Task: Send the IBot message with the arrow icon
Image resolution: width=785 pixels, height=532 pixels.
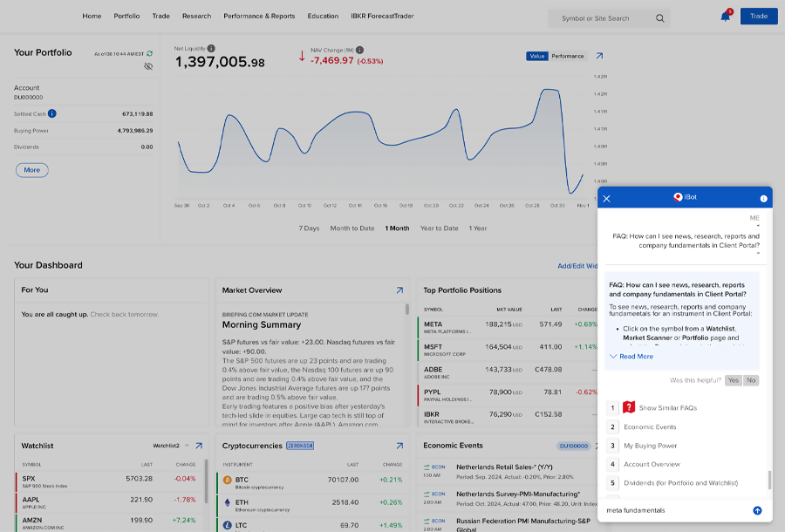Action: pyautogui.click(x=757, y=510)
